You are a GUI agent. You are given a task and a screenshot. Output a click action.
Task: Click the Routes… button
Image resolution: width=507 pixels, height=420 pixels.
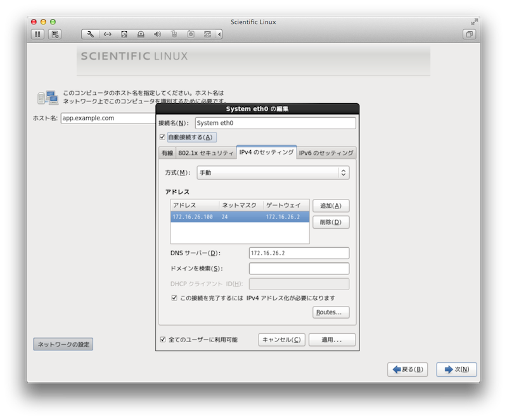(x=331, y=312)
